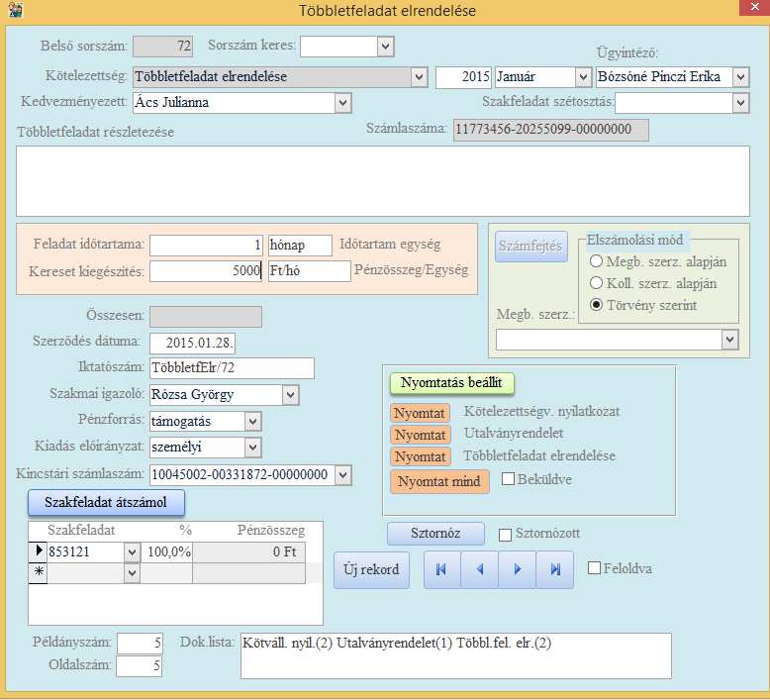770x700 pixels.
Task: Create a record with Új rekord
Action: [371, 570]
